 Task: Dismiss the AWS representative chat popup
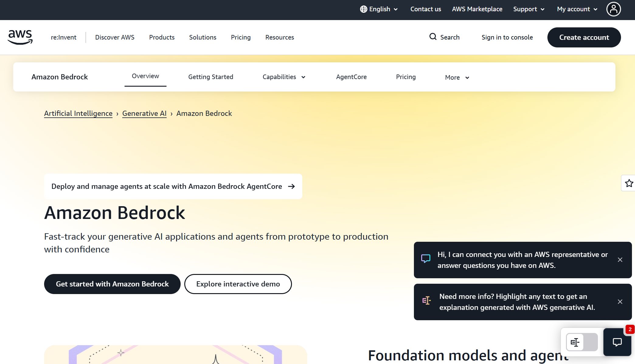(x=620, y=260)
